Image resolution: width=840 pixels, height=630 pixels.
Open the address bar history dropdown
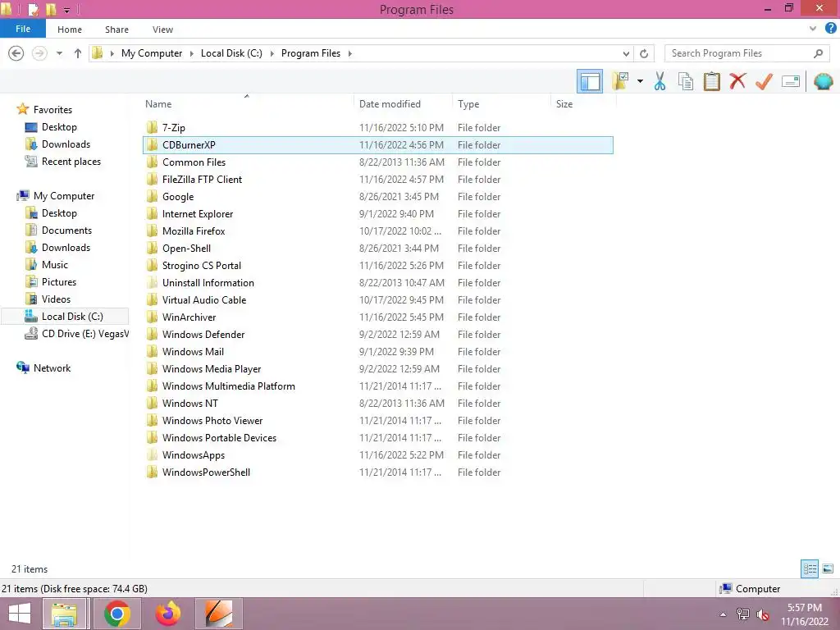click(x=626, y=53)
